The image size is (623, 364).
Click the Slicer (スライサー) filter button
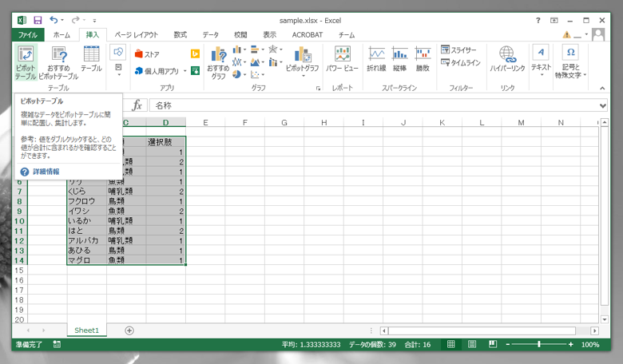pos(458,50)
